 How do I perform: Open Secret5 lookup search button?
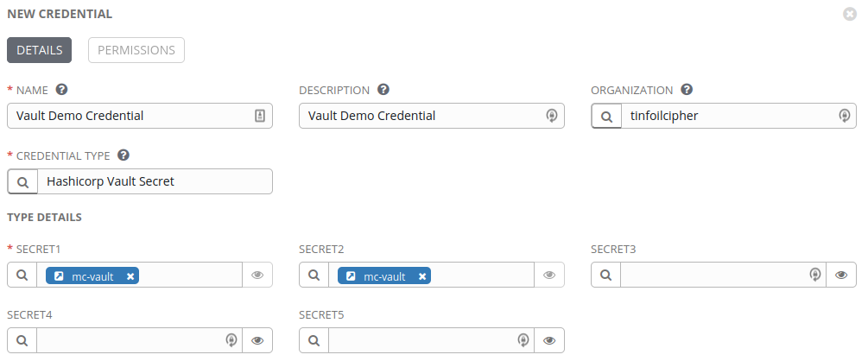click(314, 340)
